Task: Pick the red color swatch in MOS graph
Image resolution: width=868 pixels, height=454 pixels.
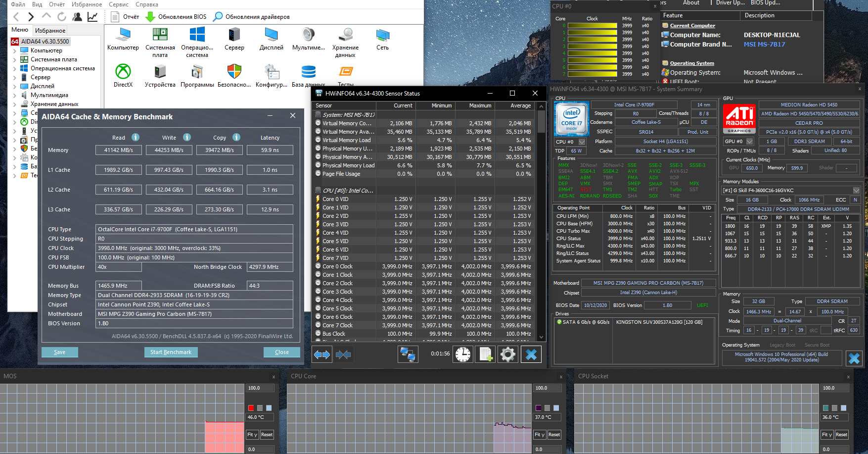Action: (x=251, y=408)
